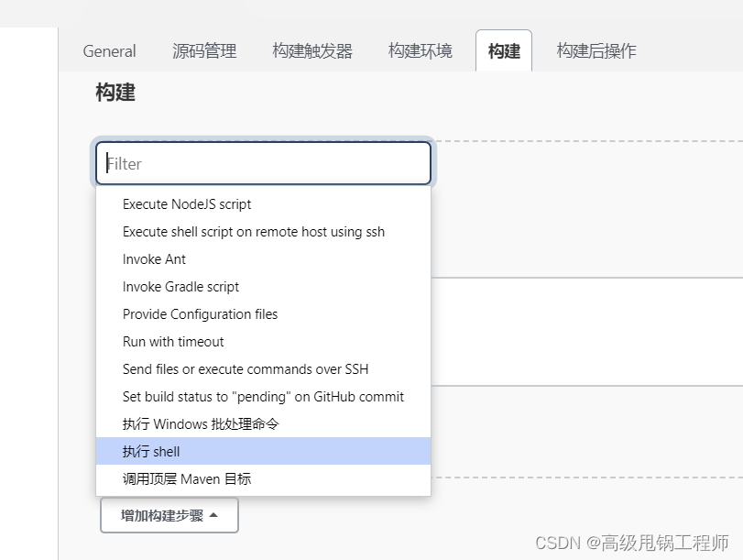Select the 构建 tab
This screenshot has height=560, width=743.
click(503, 52)
